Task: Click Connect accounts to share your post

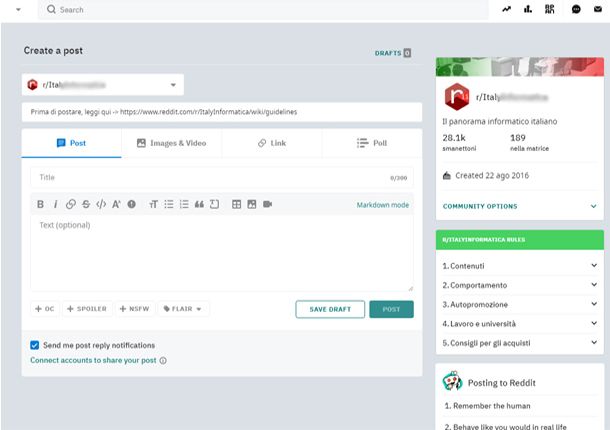Action: (x=93, y=360)
